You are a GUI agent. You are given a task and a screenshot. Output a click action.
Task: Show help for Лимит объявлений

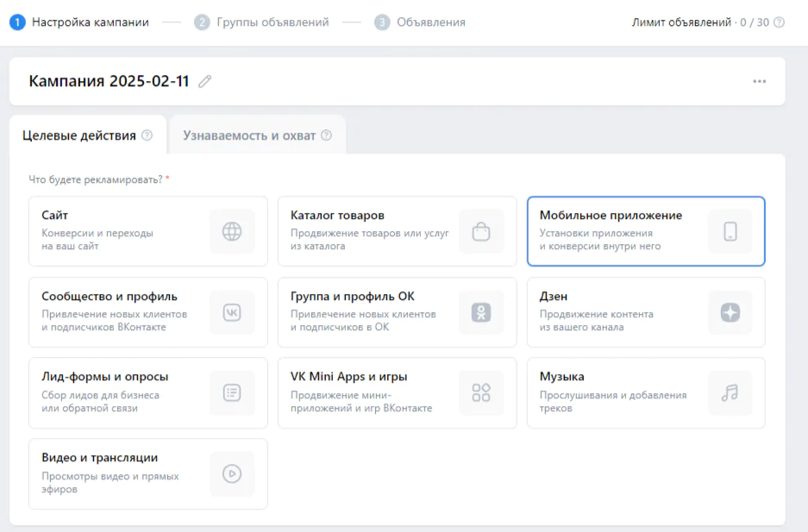coord(780,22)
